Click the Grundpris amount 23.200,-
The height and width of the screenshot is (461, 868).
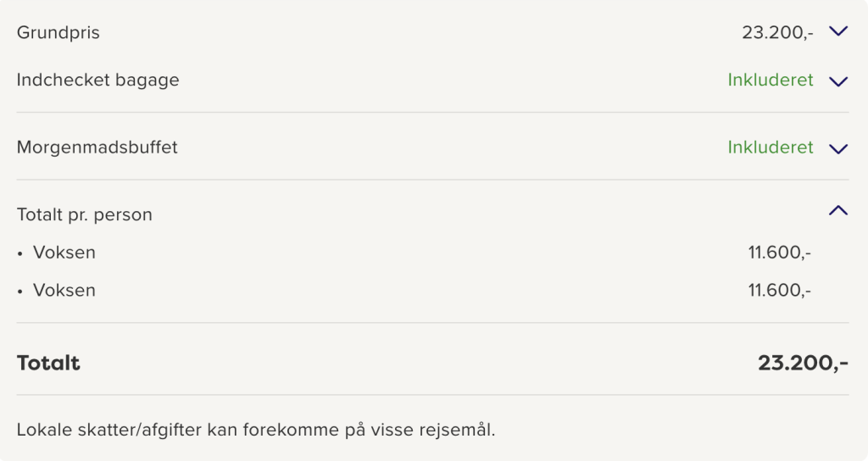(x=777, y=33)
